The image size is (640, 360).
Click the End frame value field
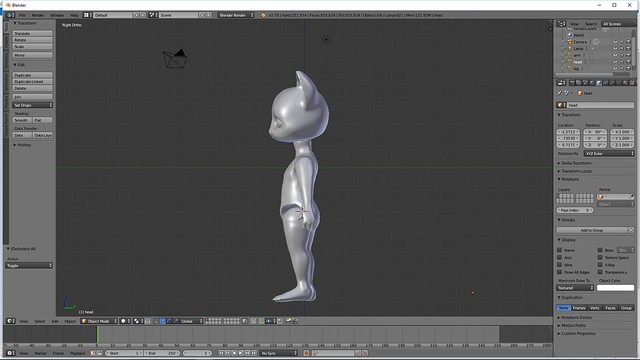point(162,353)
